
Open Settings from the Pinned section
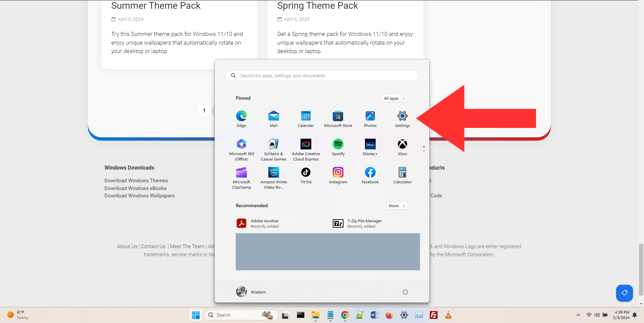coord(402,119)
